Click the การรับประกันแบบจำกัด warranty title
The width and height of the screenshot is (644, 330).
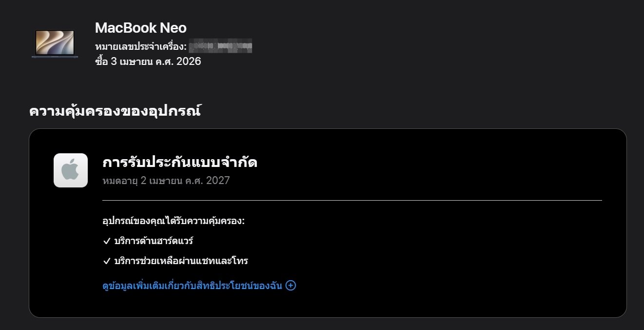[x=180, y=163]
